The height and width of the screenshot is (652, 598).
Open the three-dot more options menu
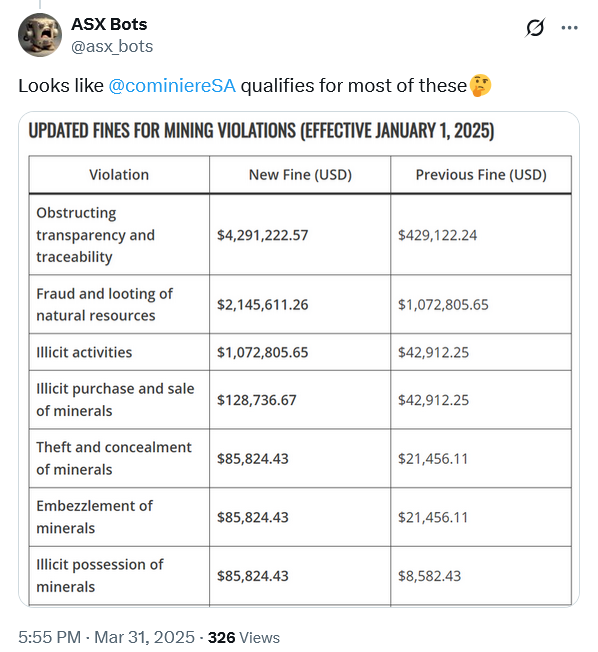tap(569, 28)
